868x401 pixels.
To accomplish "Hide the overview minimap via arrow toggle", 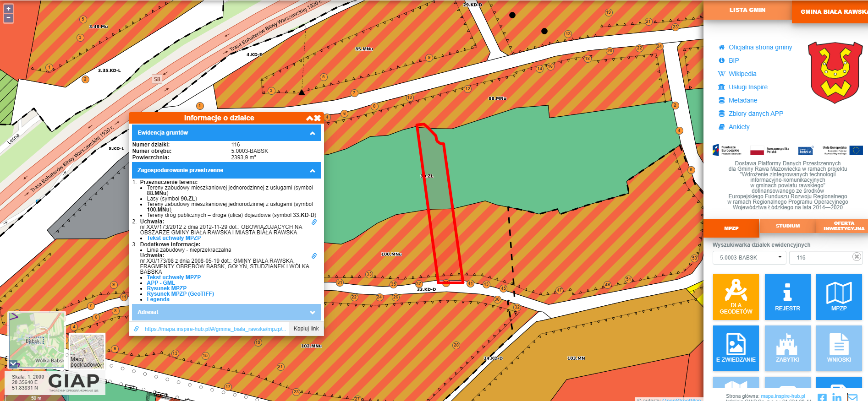I will click(x=13, y=364).
